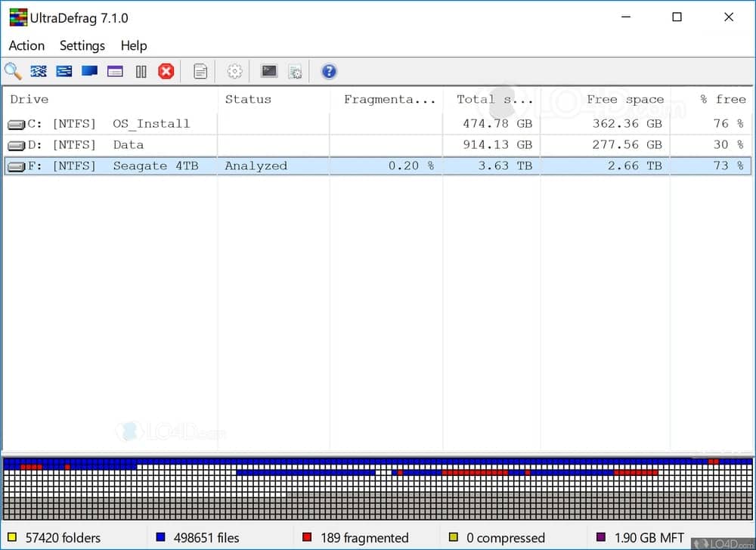Screen dimensions: 756x550
Task: Stop the job with red X icon
Action: pos(166,71)
